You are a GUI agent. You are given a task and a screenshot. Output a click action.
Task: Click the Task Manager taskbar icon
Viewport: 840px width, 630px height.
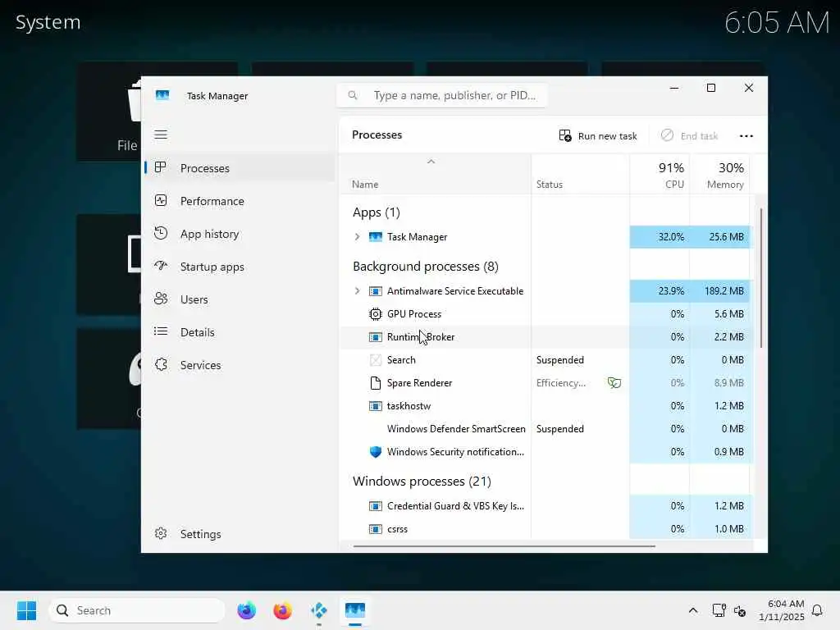tap(354, 610)
